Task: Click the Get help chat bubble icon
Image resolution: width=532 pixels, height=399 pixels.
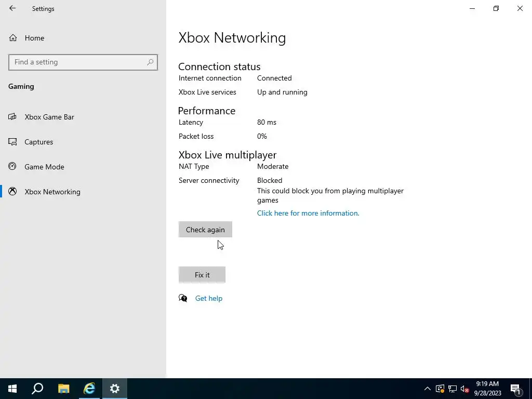Action: coord(183,298)
